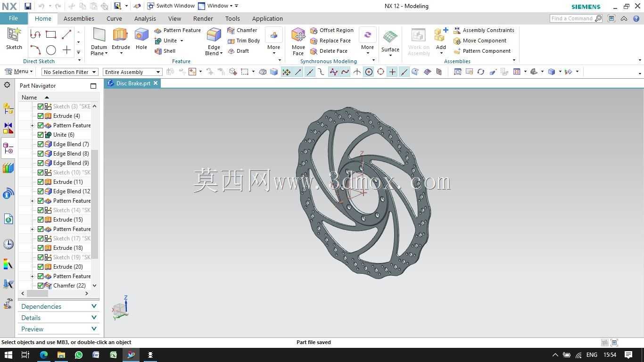Apply the Chamfer ribbon command
This screenshot has width=644, height=362.
tap(242, 30)
